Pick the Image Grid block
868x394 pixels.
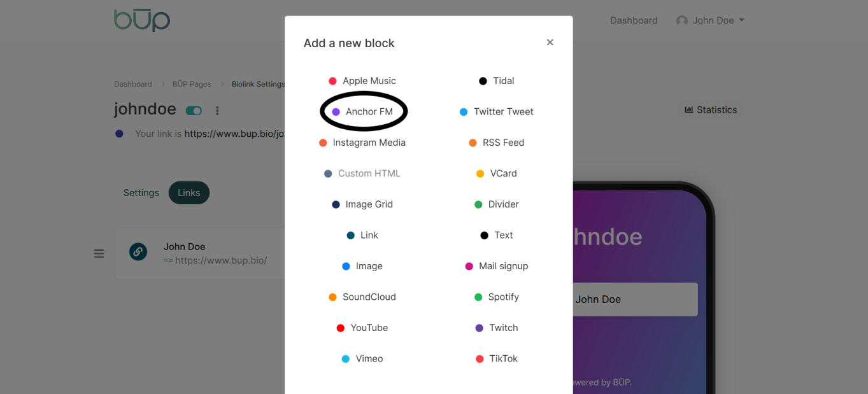tap(362, 204)
